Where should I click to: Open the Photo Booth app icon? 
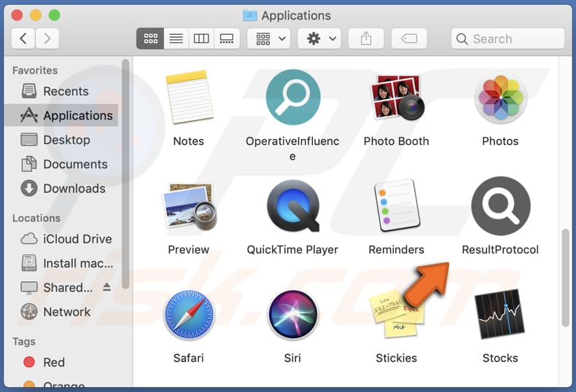tap(397, 97)
